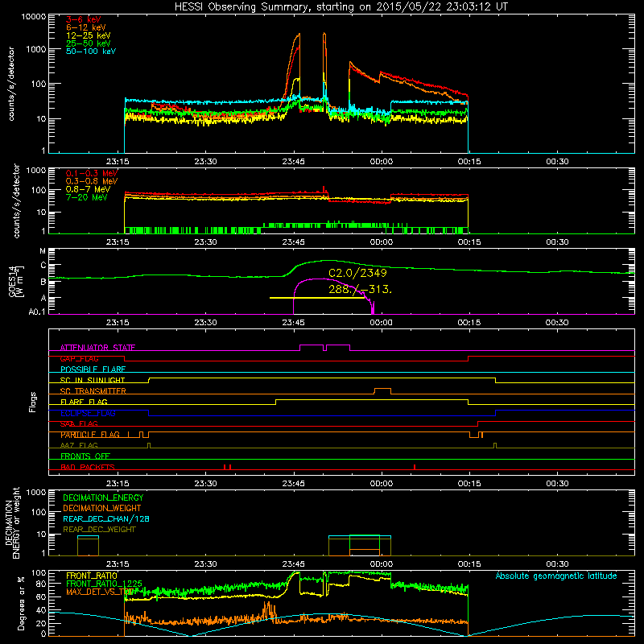
Task: Select the FRONT_RATIO_1225 legend label
Action: (104, 584)
